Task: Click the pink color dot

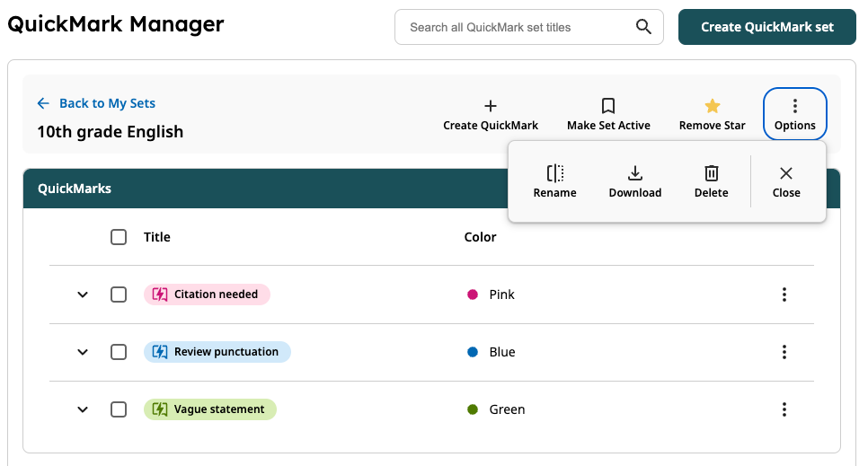Action: (473, 295)
